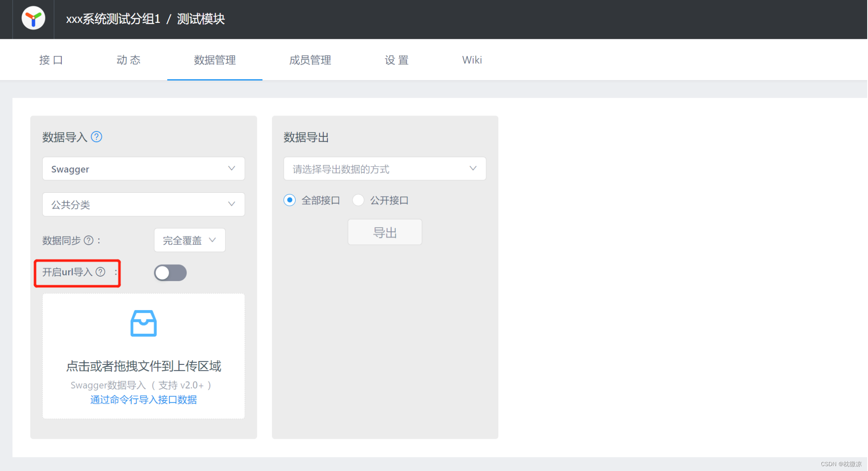Toggle the 开启url导入 switch
This screenshot has height=471, width=868.
(x=170, y=272)
